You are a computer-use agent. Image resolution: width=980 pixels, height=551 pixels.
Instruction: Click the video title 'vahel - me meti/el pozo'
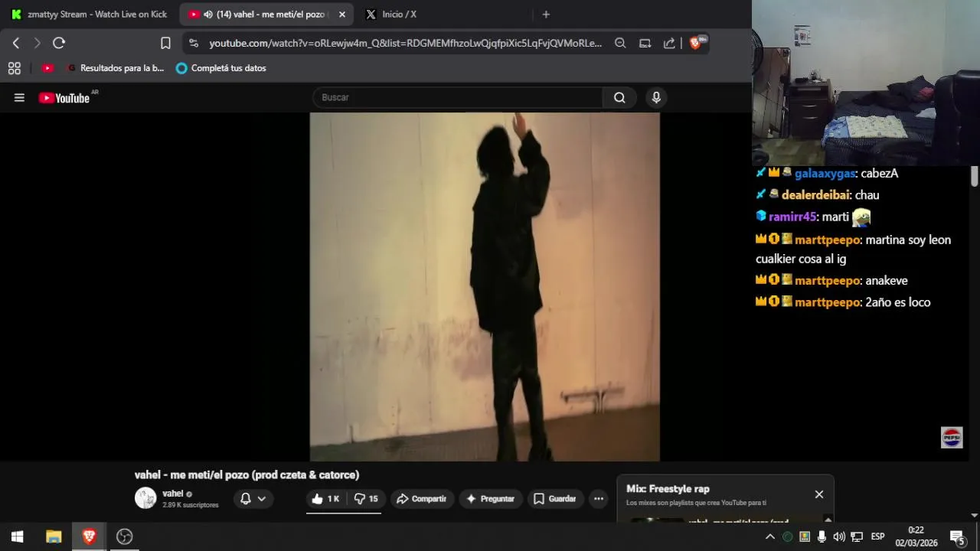pyautogui.click(x=247, y=475)
